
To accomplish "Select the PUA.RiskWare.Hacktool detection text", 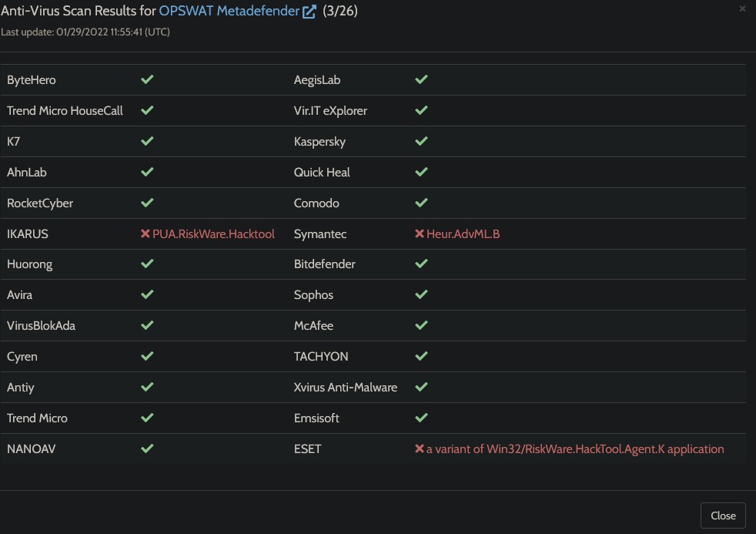I will (x=213, y=233).
